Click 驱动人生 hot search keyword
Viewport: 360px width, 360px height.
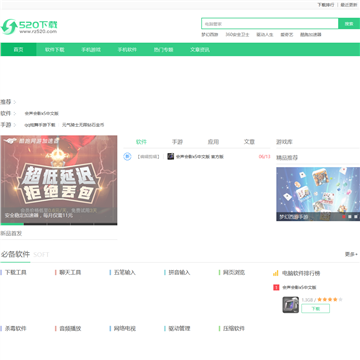(265, 34)
